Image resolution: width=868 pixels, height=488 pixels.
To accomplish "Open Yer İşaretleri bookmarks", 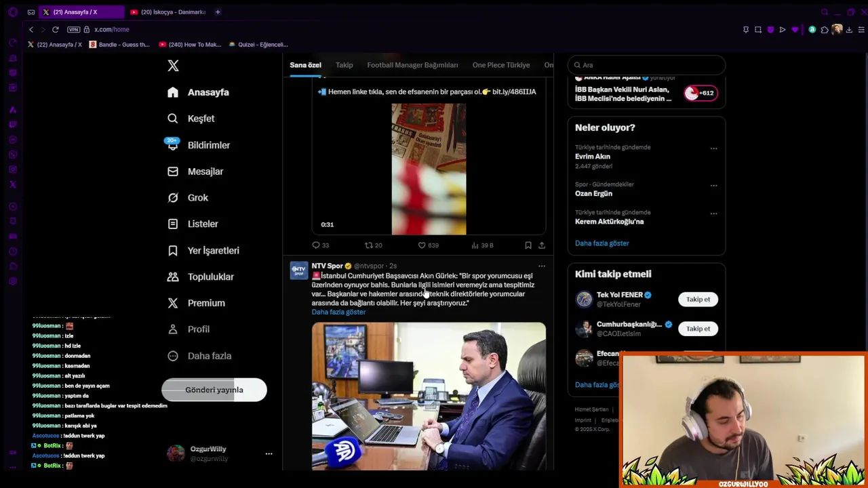I will pyautogui.click(x=203, y=251).
